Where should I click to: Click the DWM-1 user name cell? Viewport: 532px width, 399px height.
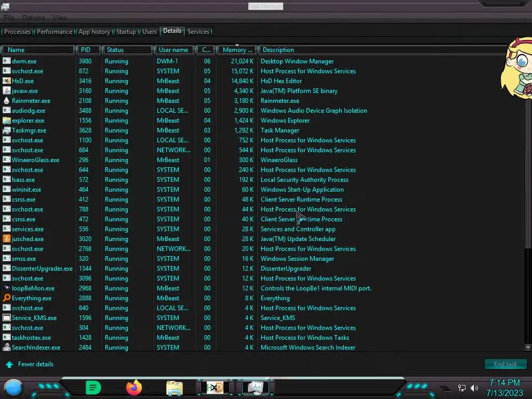point(167,61)
